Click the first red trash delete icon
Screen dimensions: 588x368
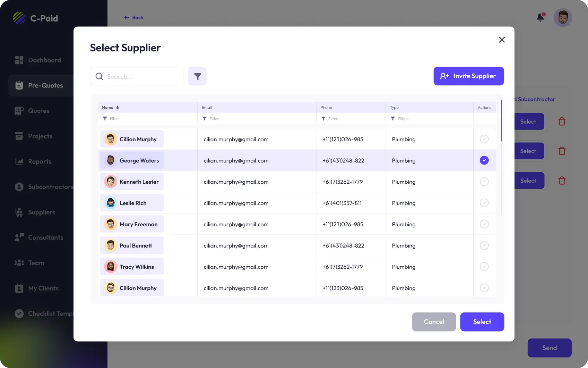[562, 122]
